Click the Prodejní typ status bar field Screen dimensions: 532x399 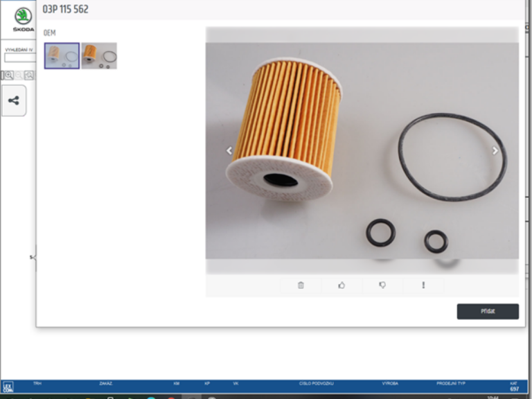[x=450, y=383]
